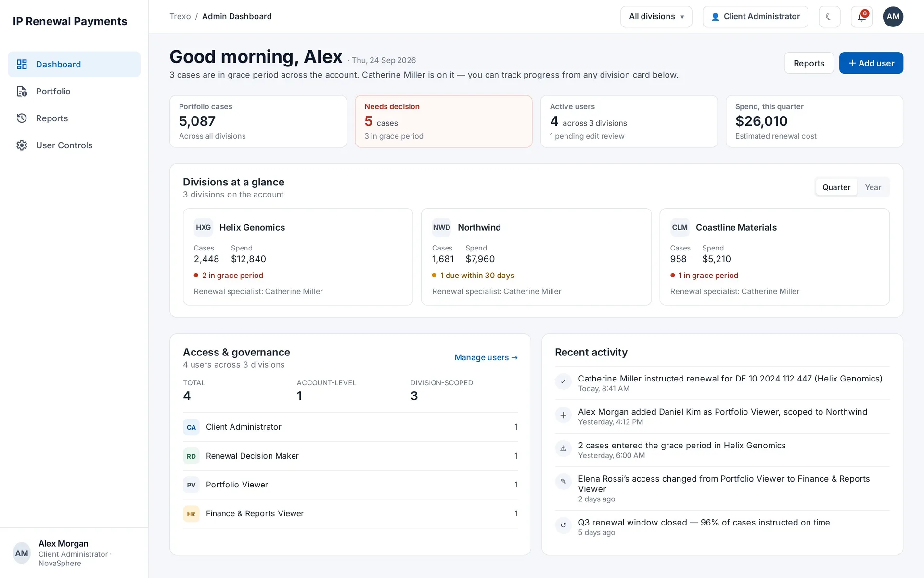Open notifications bell with 6 badge
This screenshot has height=578, width=924.
(x=861, y=16)
